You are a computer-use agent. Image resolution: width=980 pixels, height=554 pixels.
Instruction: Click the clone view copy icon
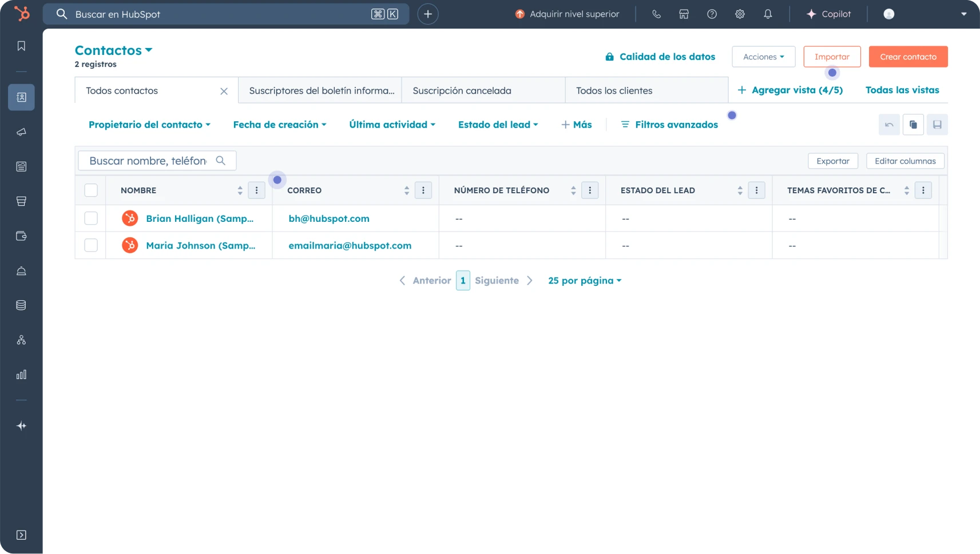coord(913,125)
